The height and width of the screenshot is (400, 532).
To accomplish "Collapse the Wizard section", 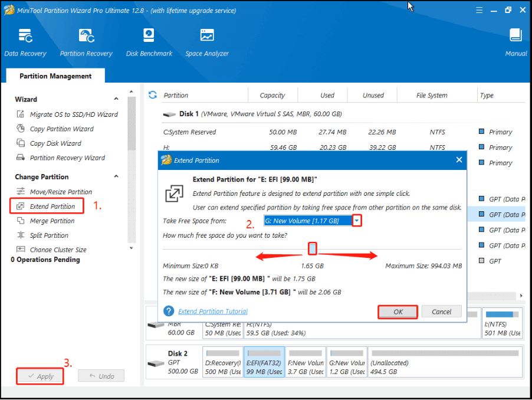I will coord(116,99).
